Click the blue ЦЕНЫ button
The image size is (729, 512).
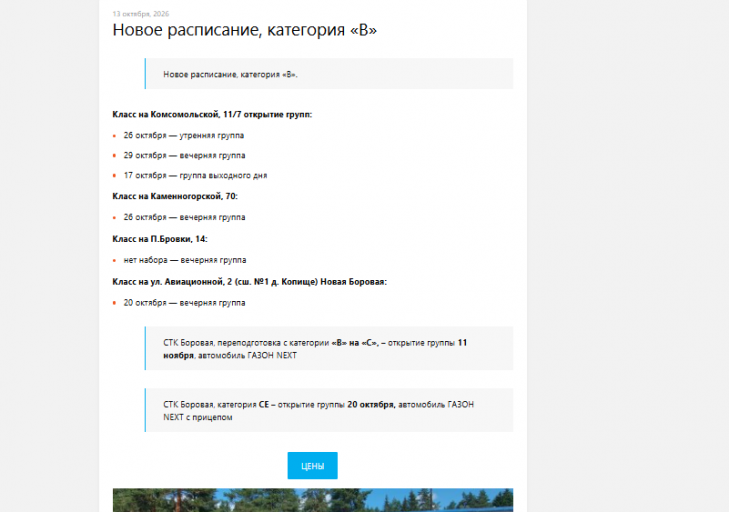(x=312, y=465)
